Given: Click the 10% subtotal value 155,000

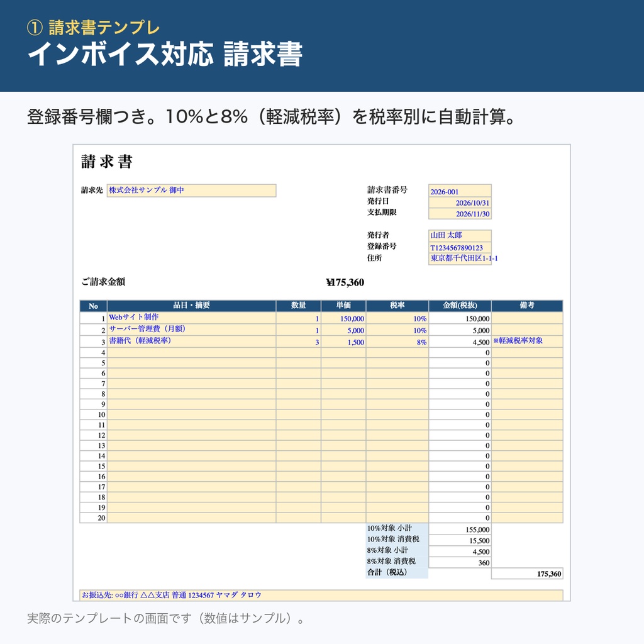Looking at the screenshot, I should pos(460,530).
